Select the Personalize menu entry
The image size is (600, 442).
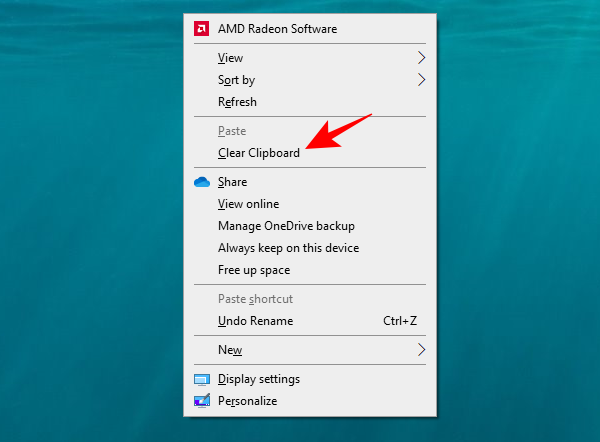point(310,401)
